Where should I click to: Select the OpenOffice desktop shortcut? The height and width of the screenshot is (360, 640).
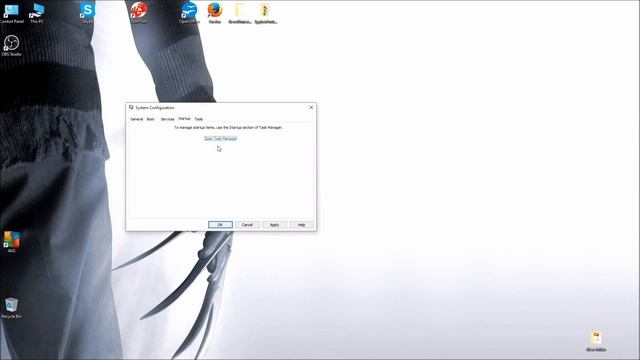189,13
